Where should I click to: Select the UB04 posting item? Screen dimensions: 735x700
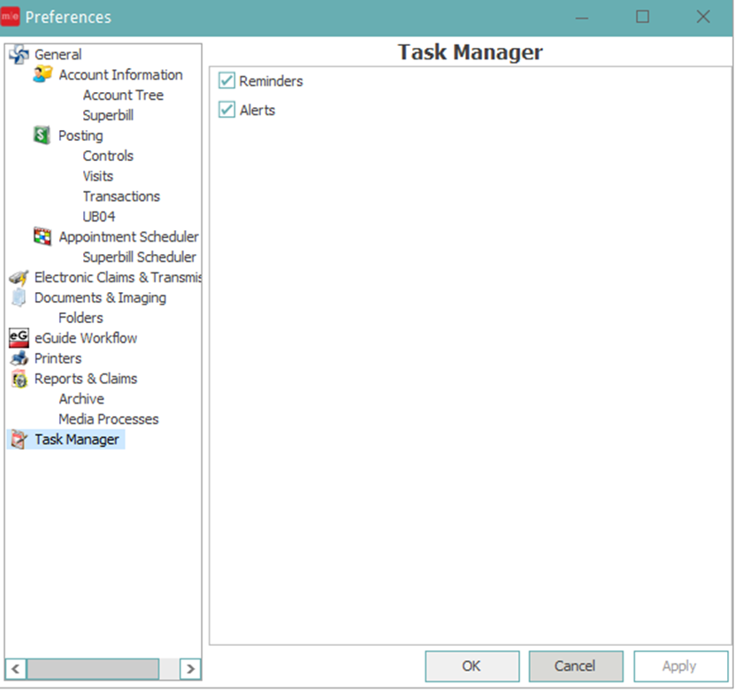pyautogui.click(x=99, y=217)
